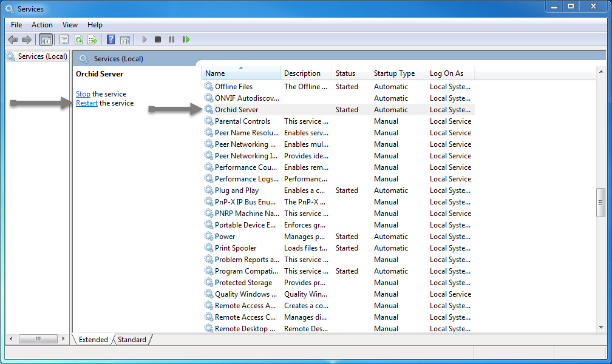This screenshot has width=612, height=364.
Task: Select the Peer Name Resolution service name
Action: click(247, 133)
